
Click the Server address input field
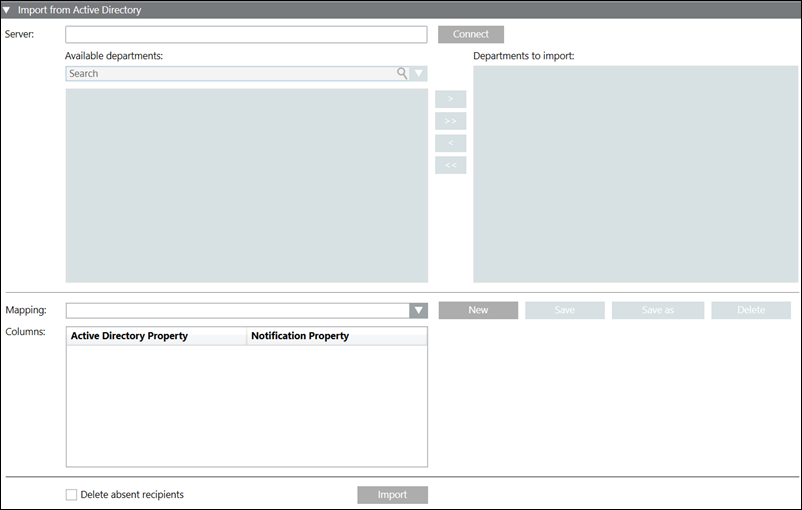[246, 35]
